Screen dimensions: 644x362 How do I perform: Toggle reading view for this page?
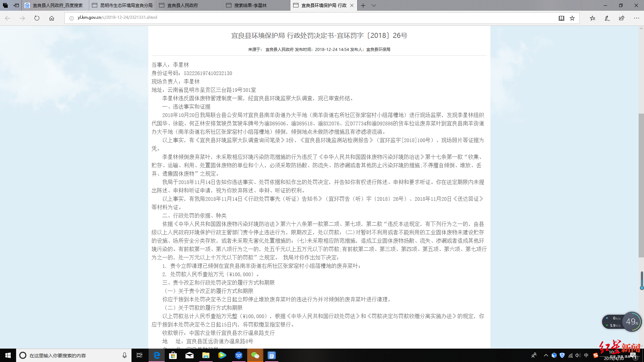pos(561,18)
